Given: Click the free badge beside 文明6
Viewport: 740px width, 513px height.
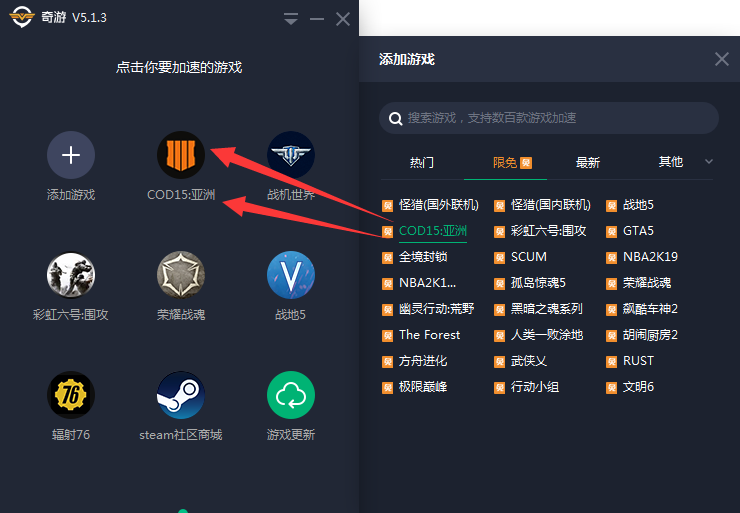Looking at the screenshot, I should pyautogui.click(x=611, y=388).
